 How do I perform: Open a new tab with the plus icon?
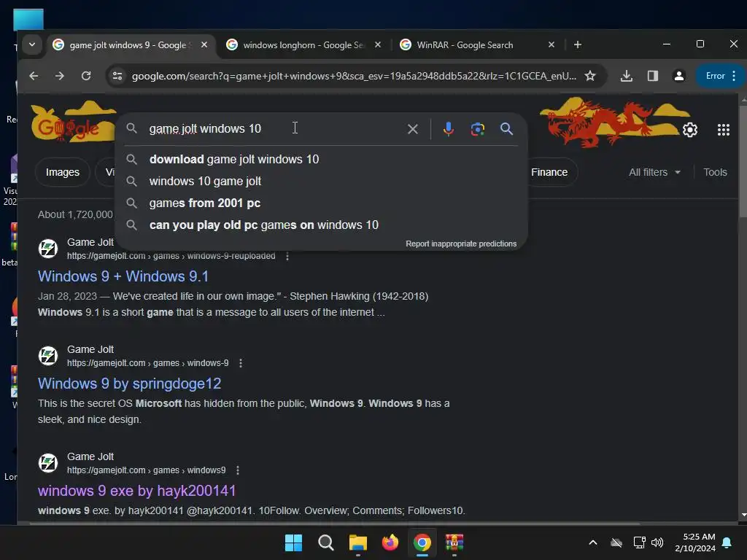pyautogui.click(x=578, y=44)
